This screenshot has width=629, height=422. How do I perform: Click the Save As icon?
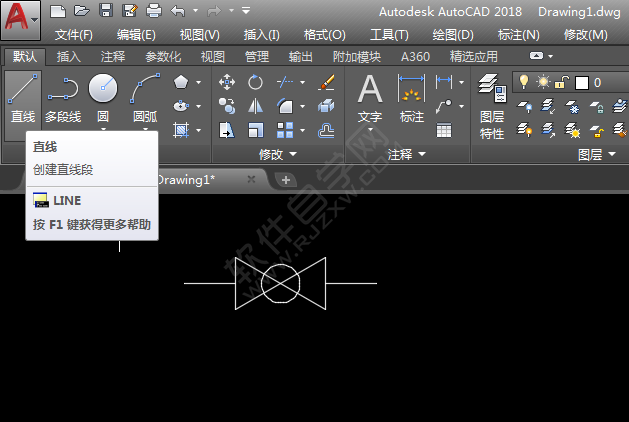point(130,11)
